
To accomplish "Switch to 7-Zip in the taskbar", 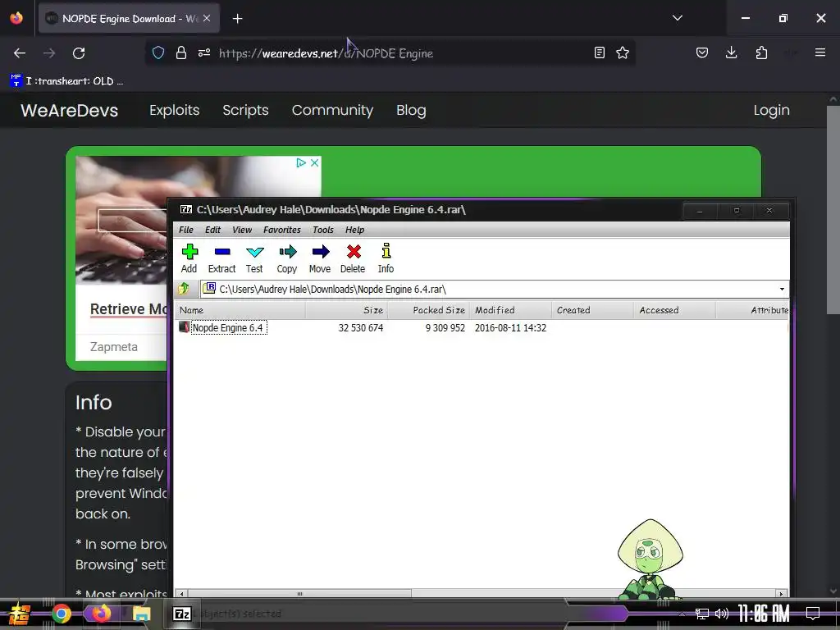I will coord(182,614).
